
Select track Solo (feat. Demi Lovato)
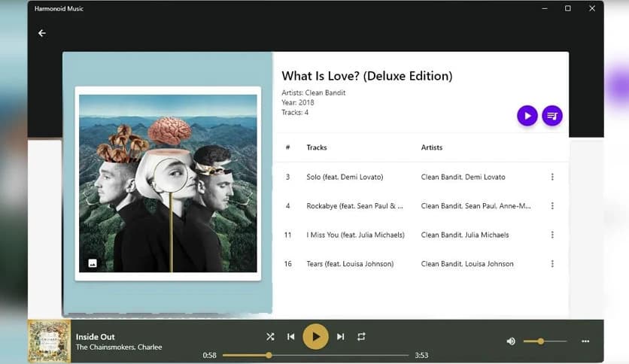pos(345,177)
